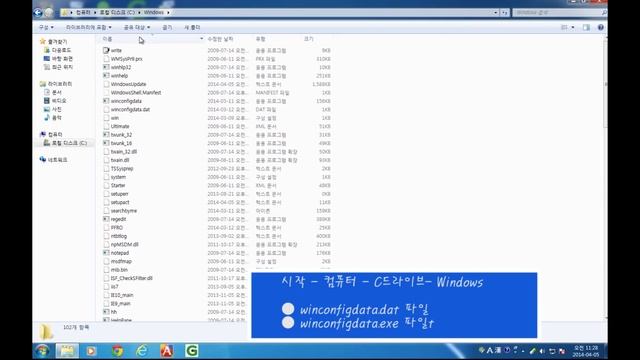
Task: Open Windows Media Player from taskbar
Action: pos(91,351)
